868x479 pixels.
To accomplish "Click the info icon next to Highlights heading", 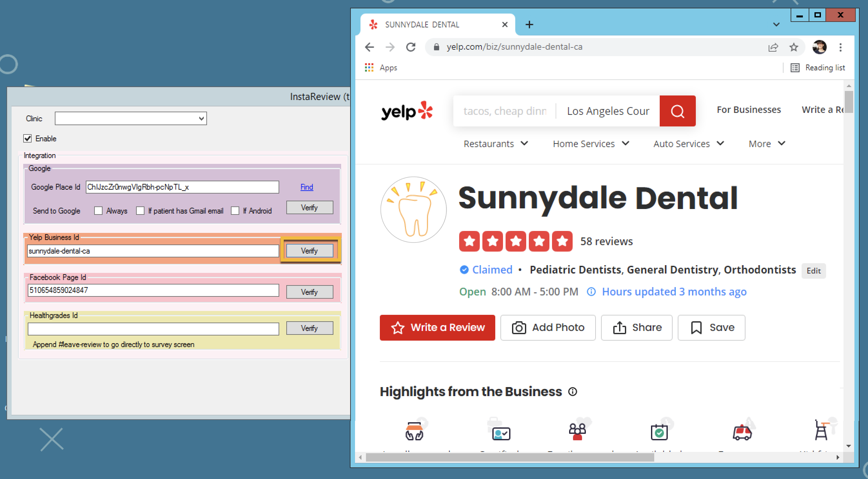I will coord(573,391).
